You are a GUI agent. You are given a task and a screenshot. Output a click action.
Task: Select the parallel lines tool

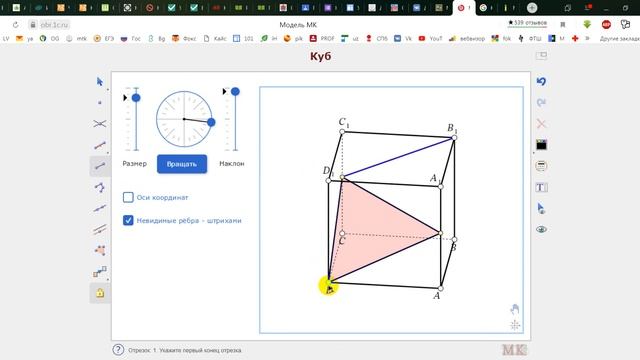(100, 230)
